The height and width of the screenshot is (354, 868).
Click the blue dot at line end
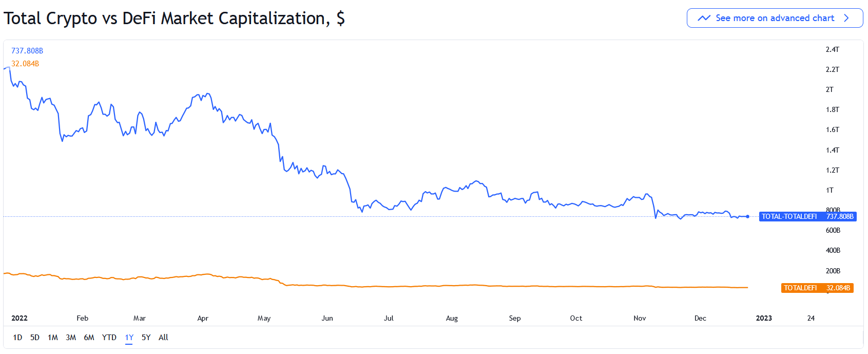(x=748, y=217)
